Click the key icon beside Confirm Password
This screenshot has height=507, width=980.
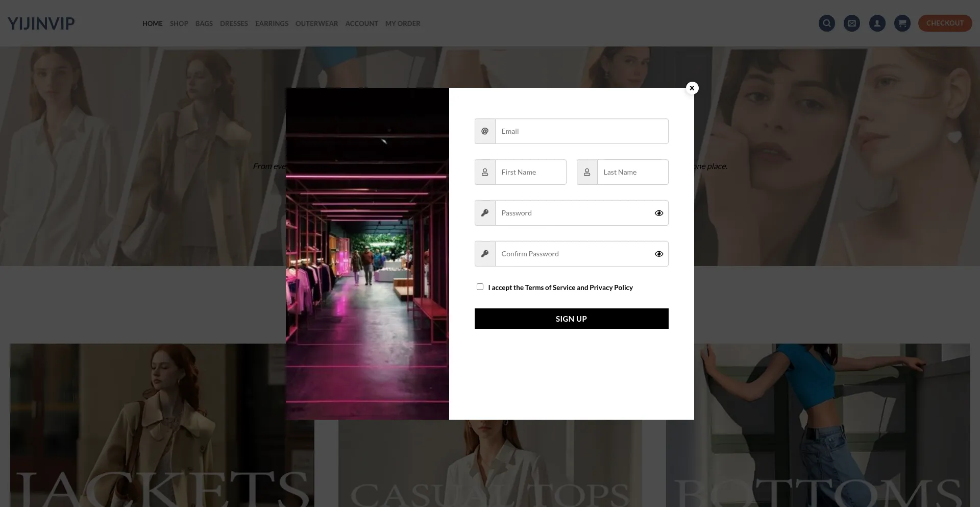click(x=485, y=254)
